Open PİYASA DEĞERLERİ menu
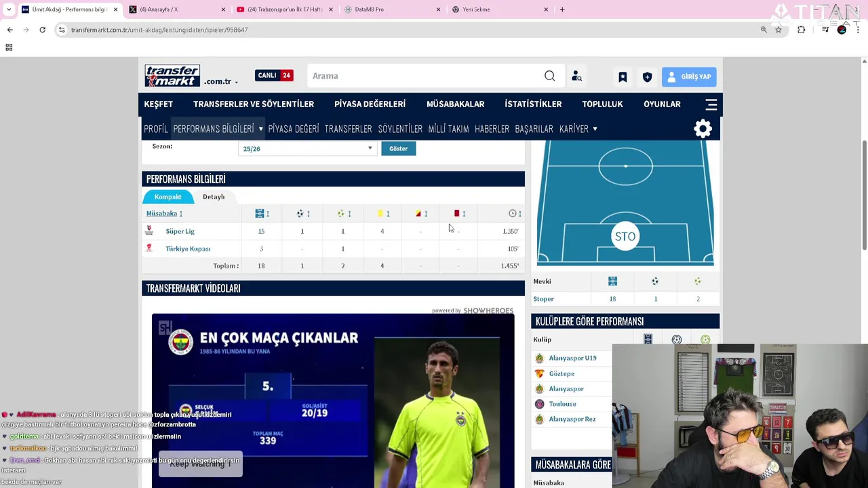Viewport: 868px width, 488px height. coord(370,104)
